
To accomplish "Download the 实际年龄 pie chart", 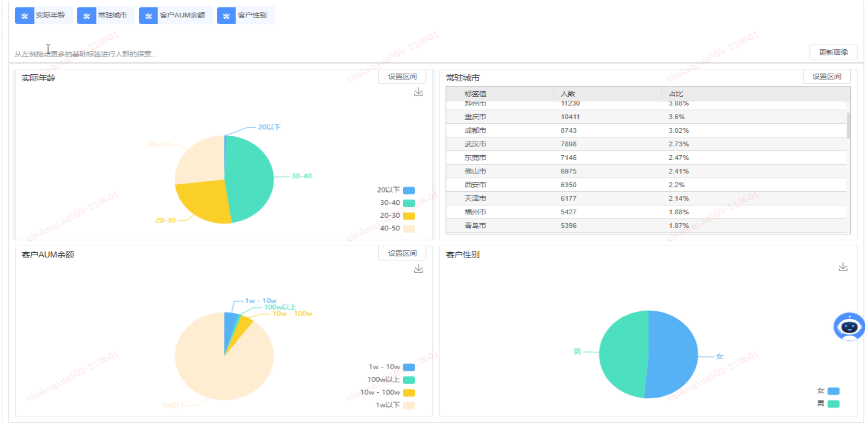I will (x=418, y=92).
